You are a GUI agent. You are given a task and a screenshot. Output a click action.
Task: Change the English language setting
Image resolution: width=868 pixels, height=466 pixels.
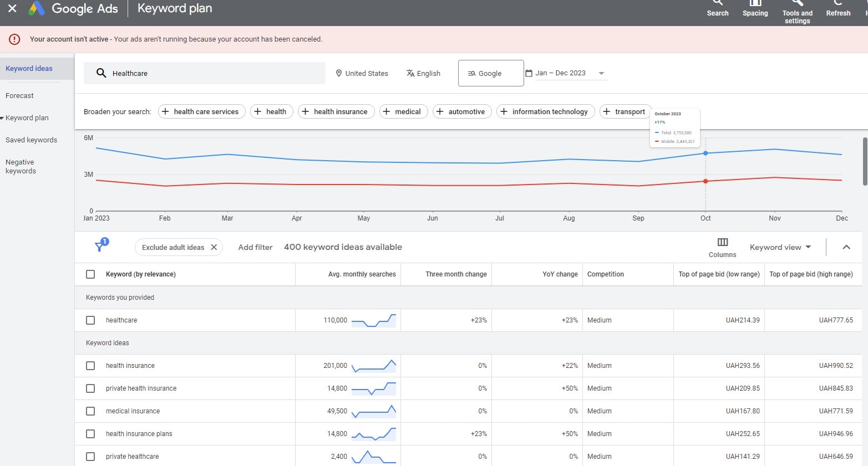pos(423,73)
